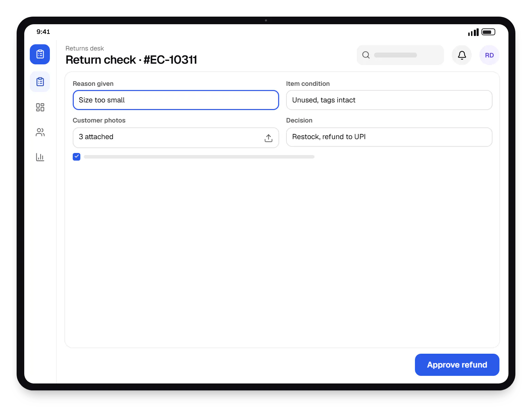Open the highlighted returns clipboard in sidebar

[x=40, y=82]
